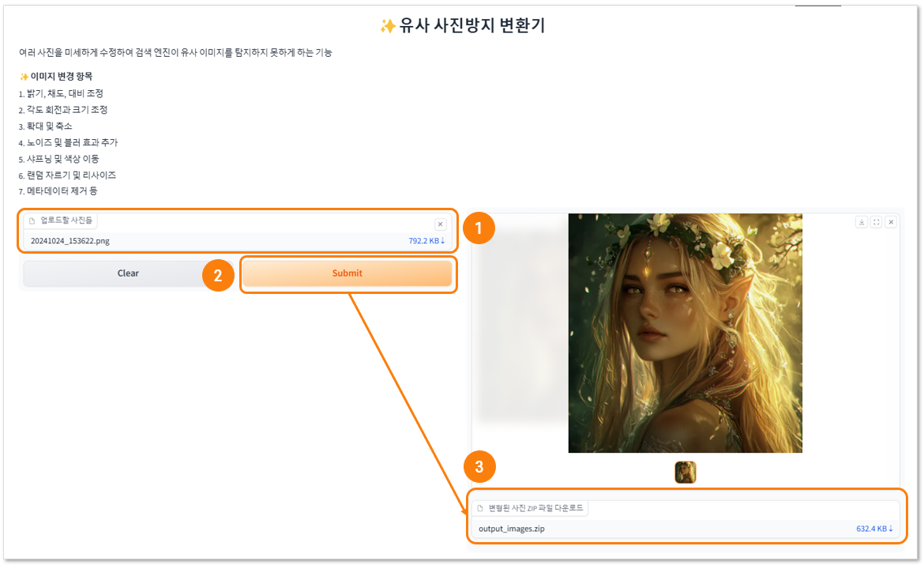Click list item 랜덤 자르기 및 리사이즈

tap(71, 175)
